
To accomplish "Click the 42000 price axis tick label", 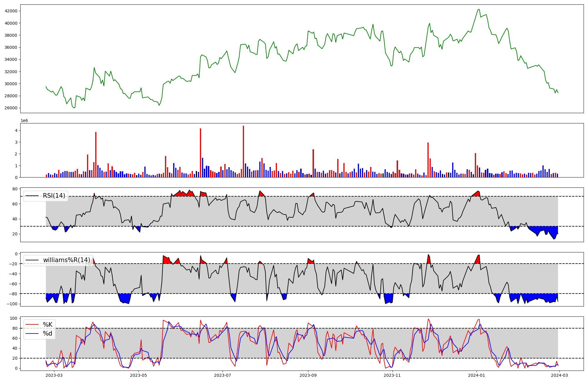I will coord(11,11).
